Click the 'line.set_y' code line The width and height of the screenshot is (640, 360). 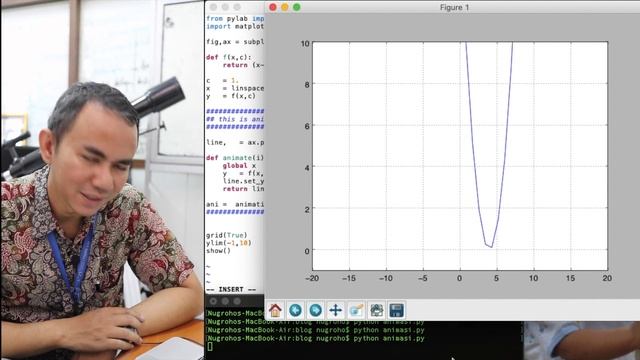coord(243,181)
